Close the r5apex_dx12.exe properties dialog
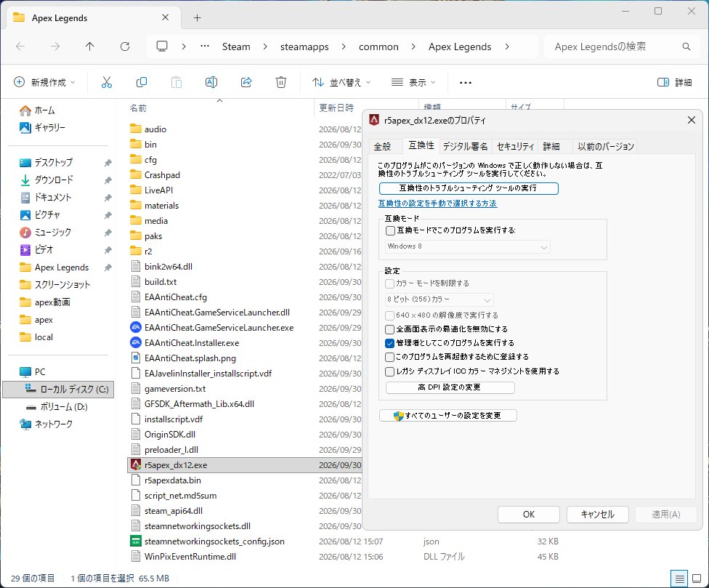Viewport: 709px width, 588px height. coord(692,120)
